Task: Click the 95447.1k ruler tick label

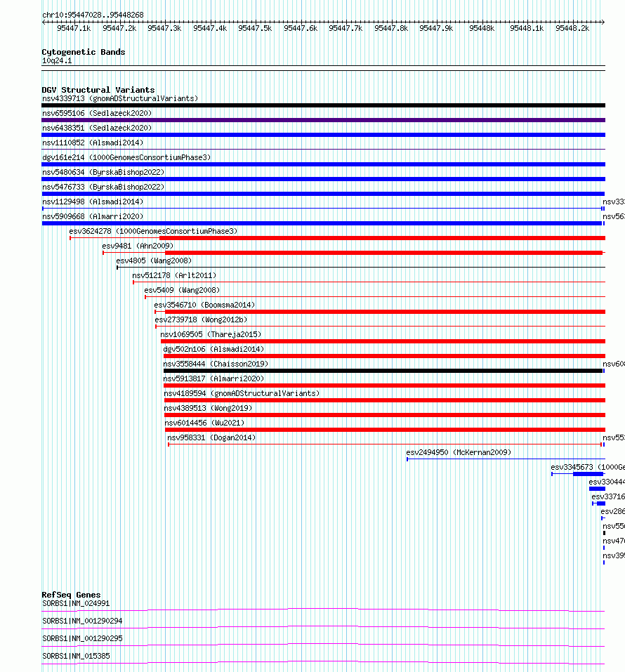Action: pyautogui.click(x=74, y=28)
